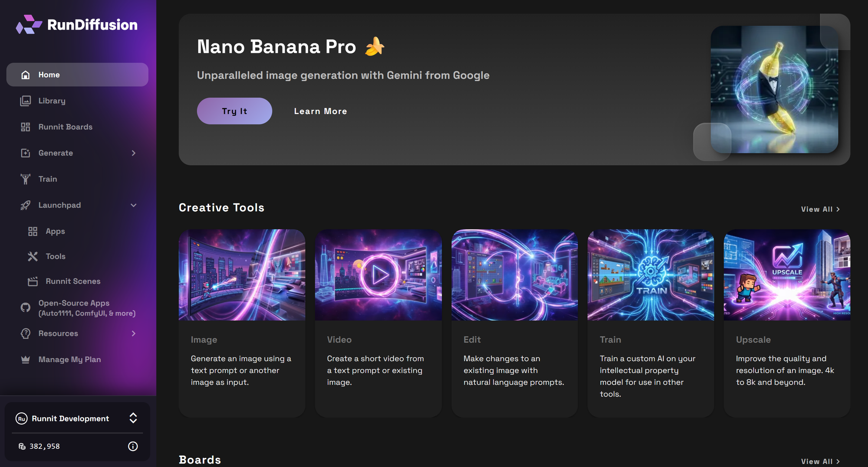Screen dimensions: 868x467
Task: Click the Manage My Plan crown icon
Action: tap(26, 359)
